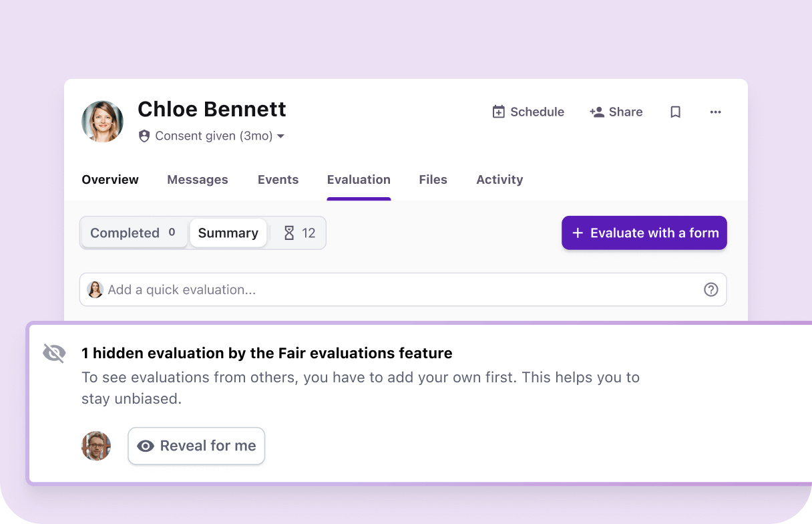812x524 pixels.
Task: Expand the Consent given dropdown
Action: [280, 136]
